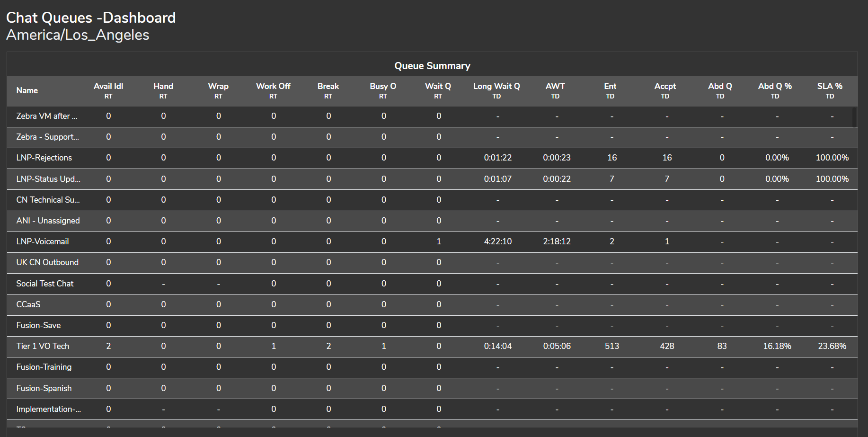Viewport: 868px width, 437px height.
Task: Click the Break RT column header
Action: click(328, 90)
